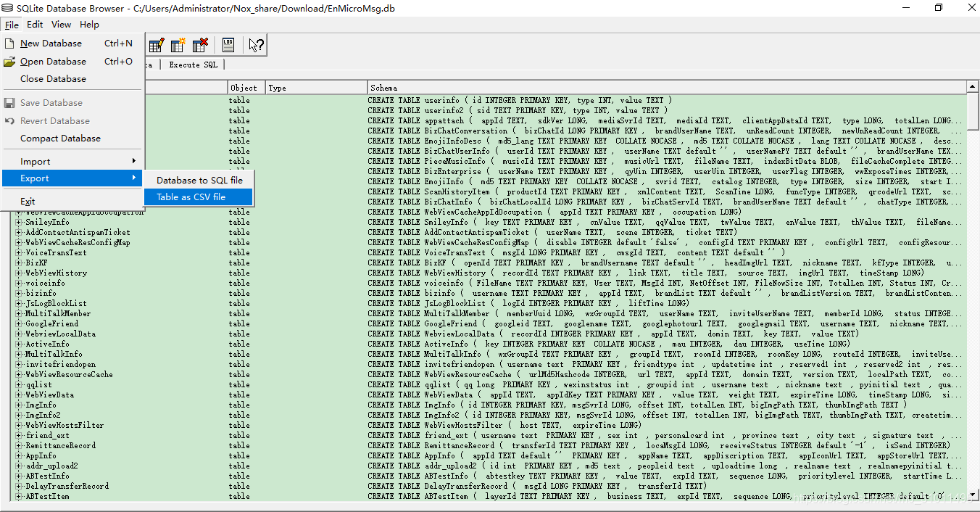The height and width of the screenshot is (512, 980).
Task: Expand the WebViewHistory table node
Action: (x=20, y=273)
